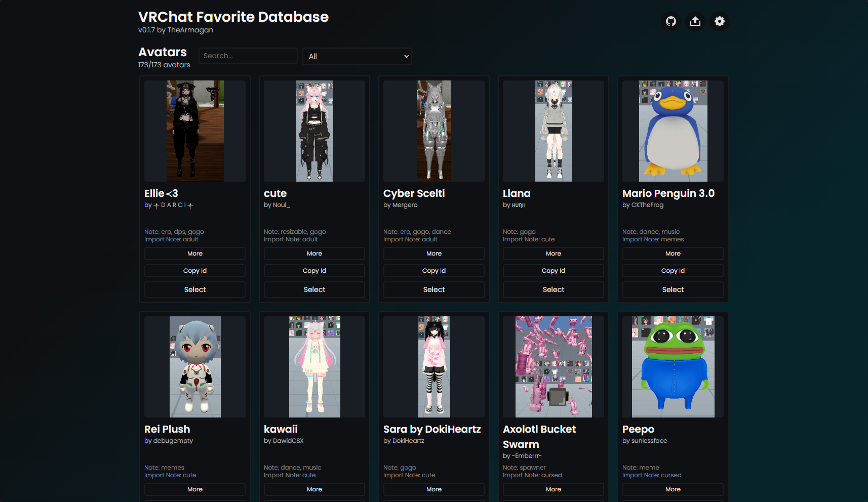This screenshot has width=868, height=502.
Task: Click More on the Cyber Scelti card
Action: (x=434, y=254)
